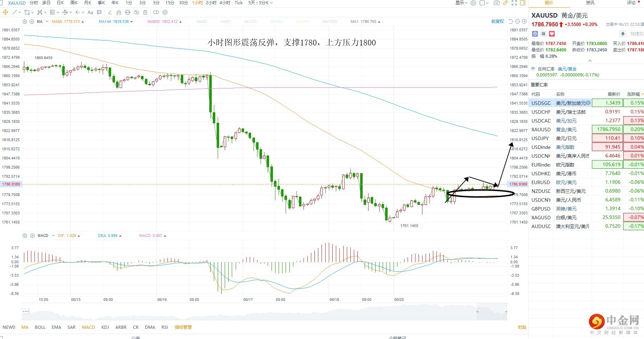Select the parallel lines tool
The width and height of the screenshot is (644, 339).
click(52, 12)
